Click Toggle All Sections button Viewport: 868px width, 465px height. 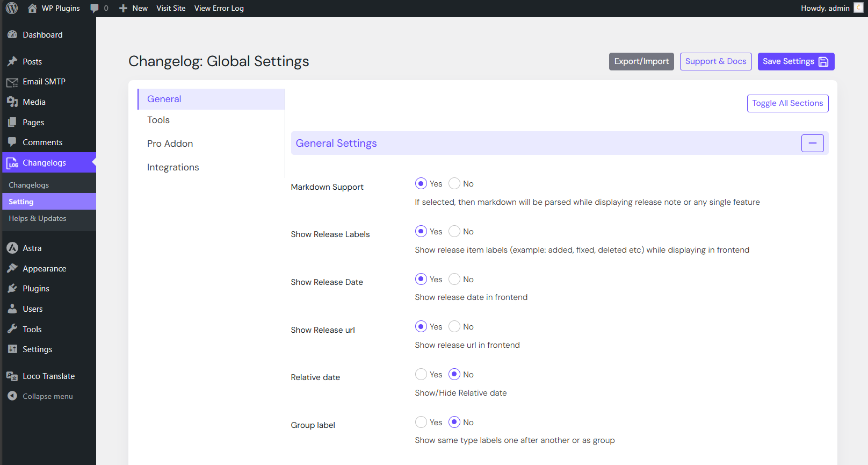[787, 103]
